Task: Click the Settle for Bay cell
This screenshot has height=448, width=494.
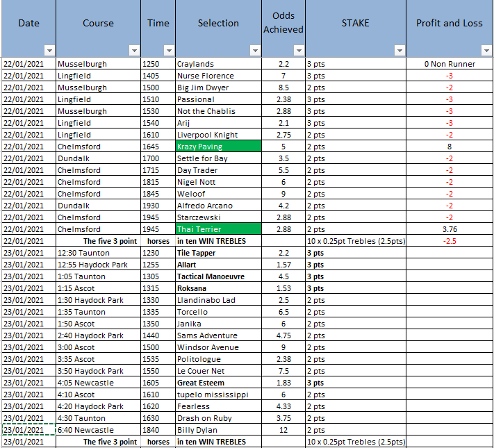Action: pyautogui.click(x=218, y=158)
